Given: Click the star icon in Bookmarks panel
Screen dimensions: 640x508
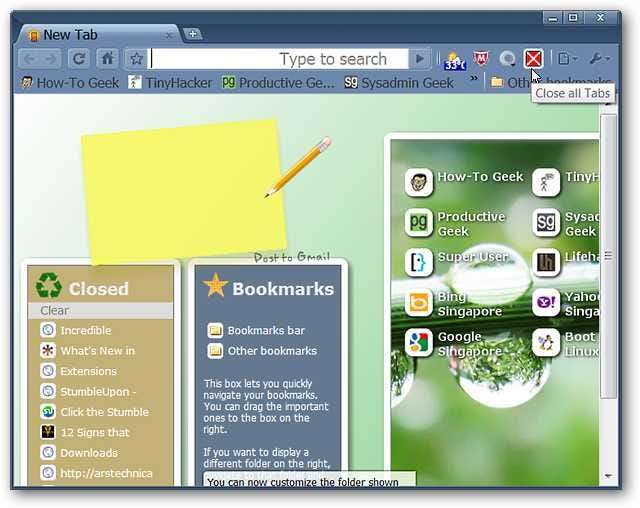Looking at the screenshot, I should tap(216, 285).
